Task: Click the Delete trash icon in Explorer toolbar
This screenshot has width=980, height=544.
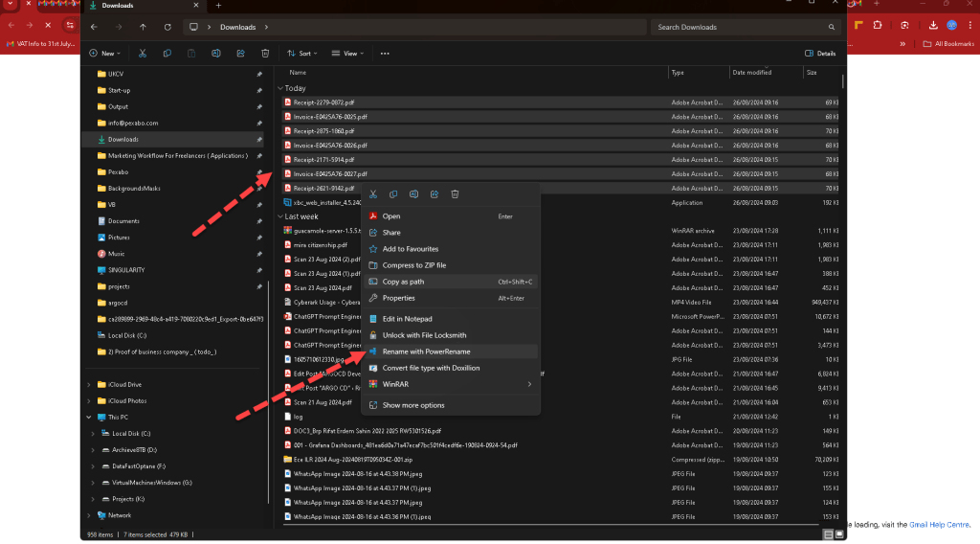Action: coord(265,53)
